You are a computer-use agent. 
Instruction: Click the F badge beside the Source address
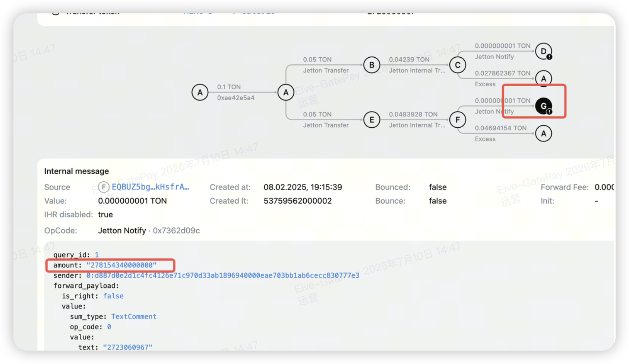click(104, 187)
